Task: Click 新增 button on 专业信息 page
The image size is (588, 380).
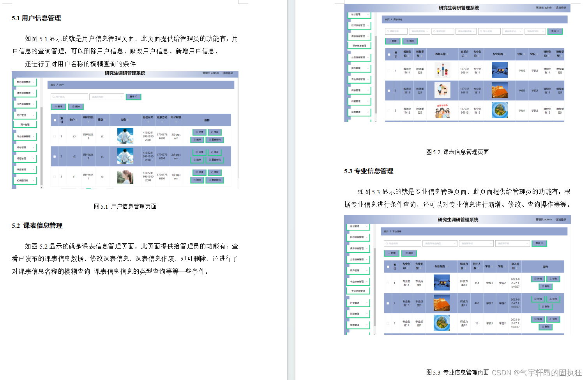Action: point(392,253)
